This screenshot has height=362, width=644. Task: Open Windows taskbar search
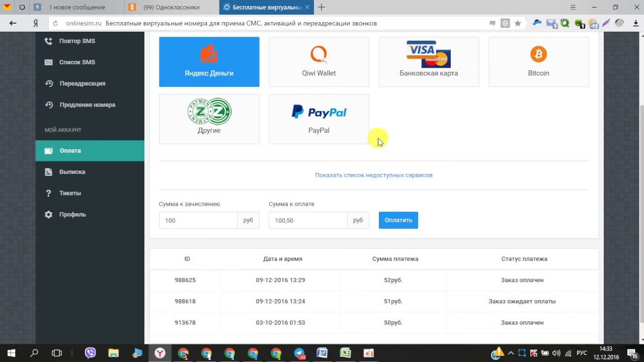(x=34, y=353)
